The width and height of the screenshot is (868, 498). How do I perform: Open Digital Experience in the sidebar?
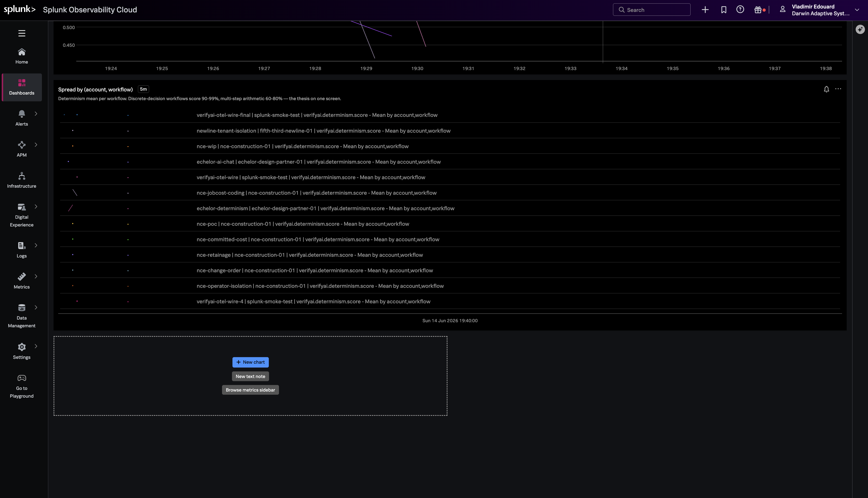22,215
